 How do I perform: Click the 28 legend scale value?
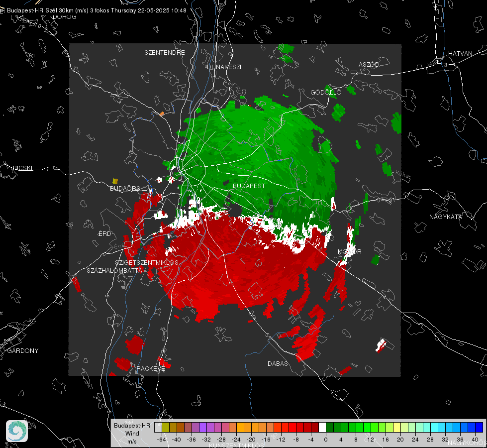pyautogui.click(x=430, y=440)
